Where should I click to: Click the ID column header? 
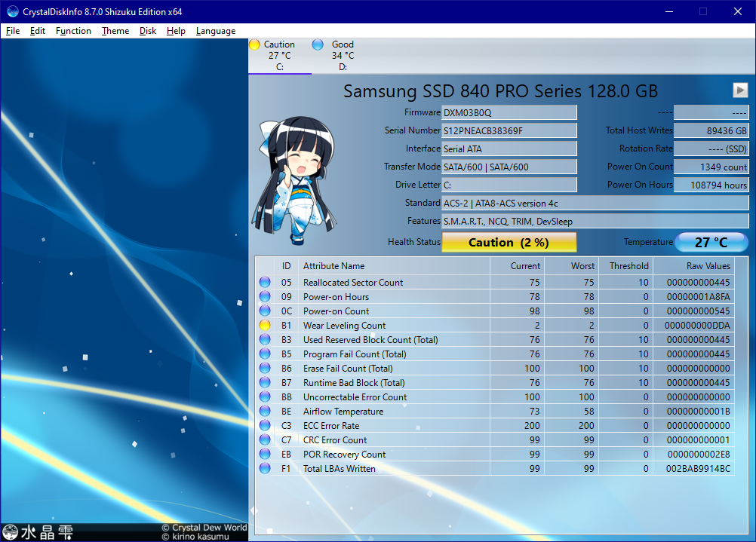(287, 266)
